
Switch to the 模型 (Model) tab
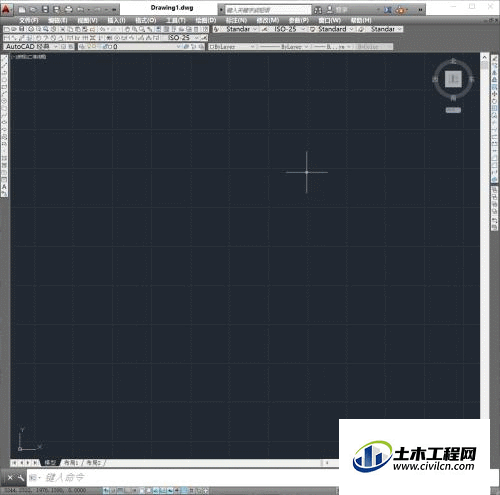pyautogui.click(x=50, y=463)
